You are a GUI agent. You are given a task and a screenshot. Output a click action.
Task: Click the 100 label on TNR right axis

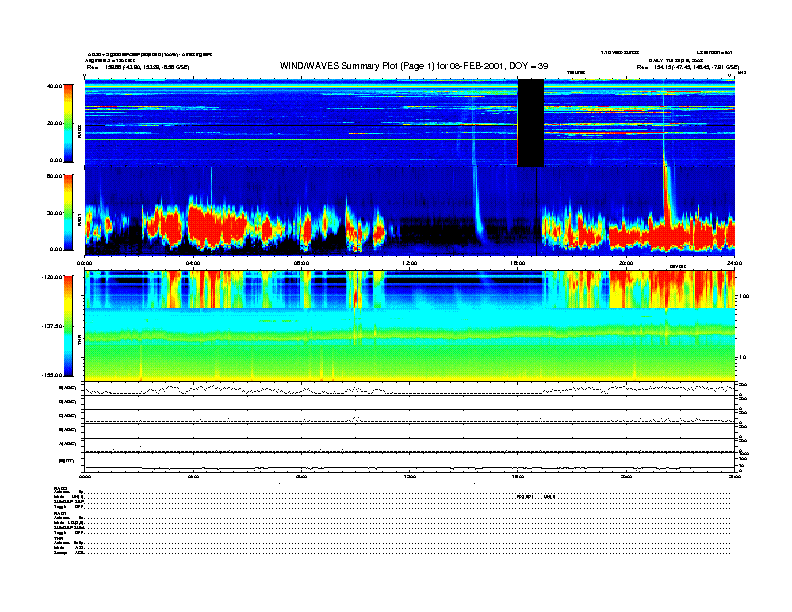tap(745, 296)
